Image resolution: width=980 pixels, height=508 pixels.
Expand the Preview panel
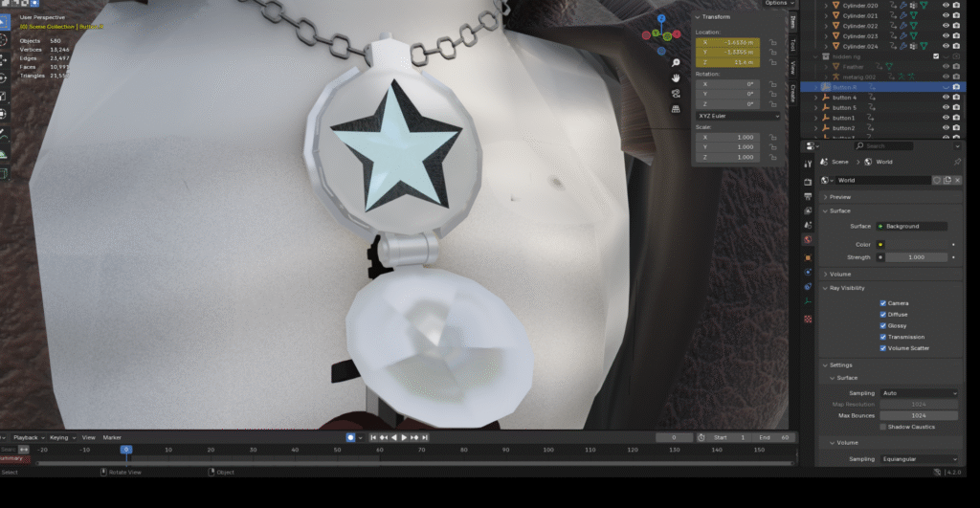point(840,196)
